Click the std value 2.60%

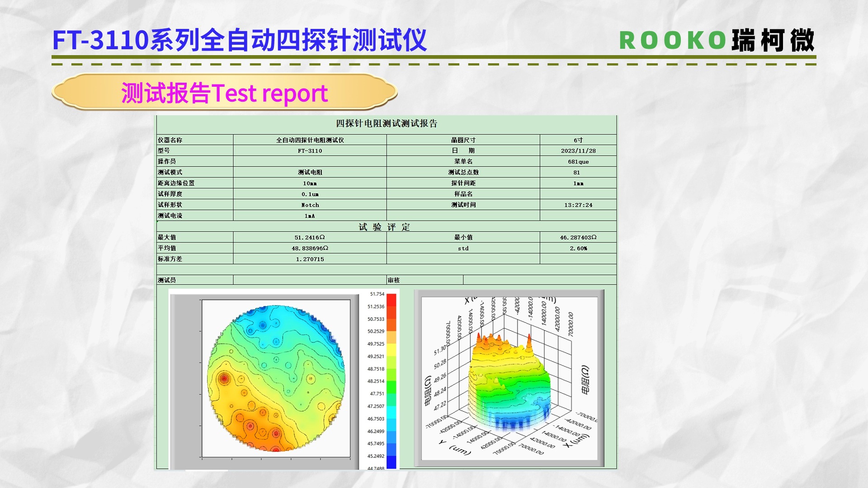(578, 249)
